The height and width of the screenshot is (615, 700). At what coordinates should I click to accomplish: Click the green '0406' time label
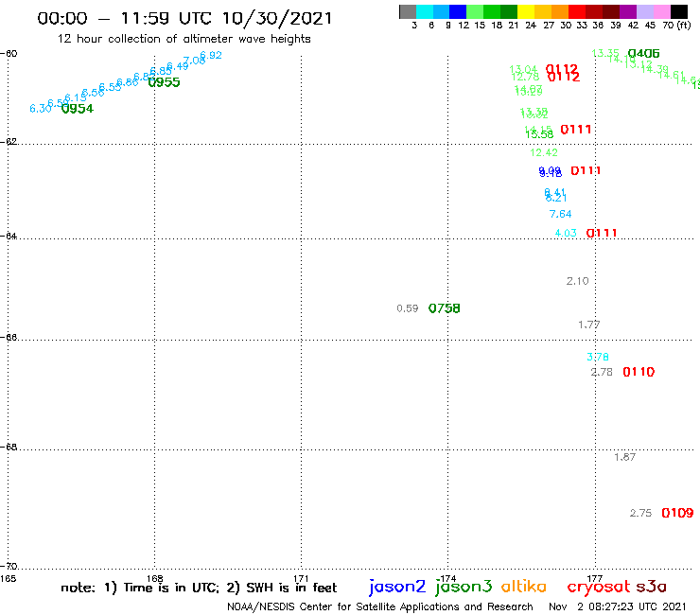(643, 54)
